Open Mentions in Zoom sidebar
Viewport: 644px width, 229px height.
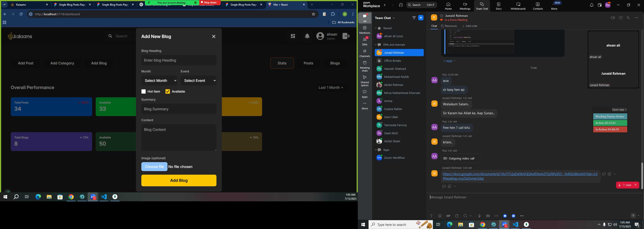(365, 30)
